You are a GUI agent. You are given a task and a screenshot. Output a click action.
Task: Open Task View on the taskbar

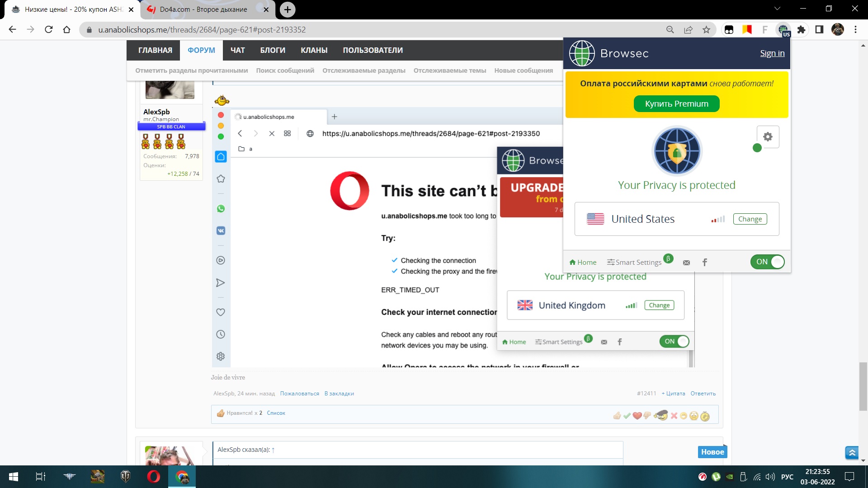tap(41, 477)
